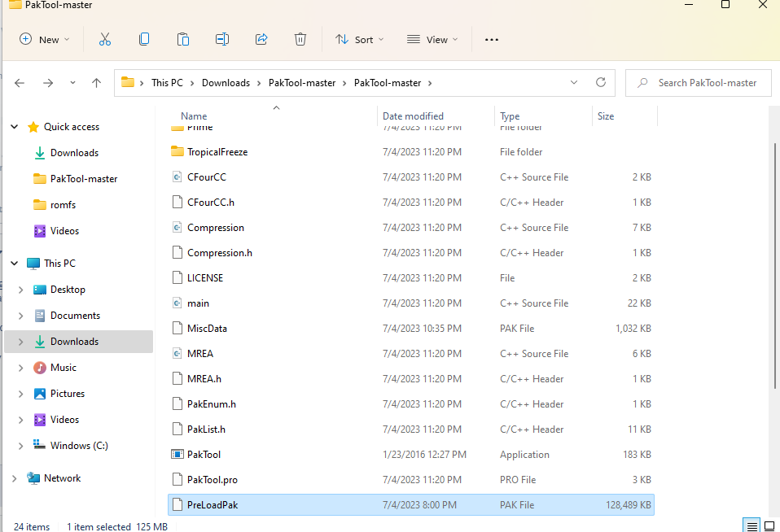The image size is (780, 532).
Task: Collapse the This PC tree
Action: point(15,263)
